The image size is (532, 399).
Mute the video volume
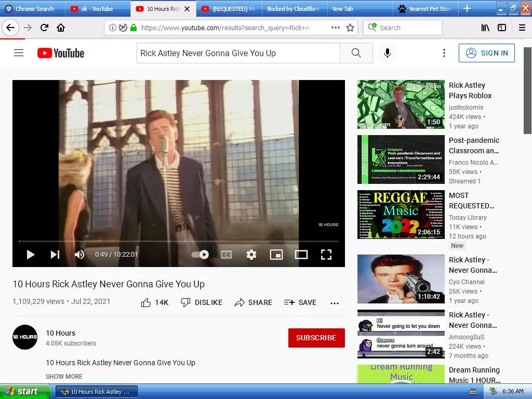(x=79, y=255)
